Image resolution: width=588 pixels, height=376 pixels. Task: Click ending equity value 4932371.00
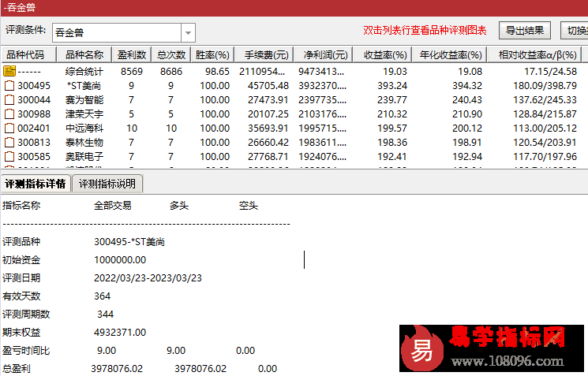click(x=120, y=333)
